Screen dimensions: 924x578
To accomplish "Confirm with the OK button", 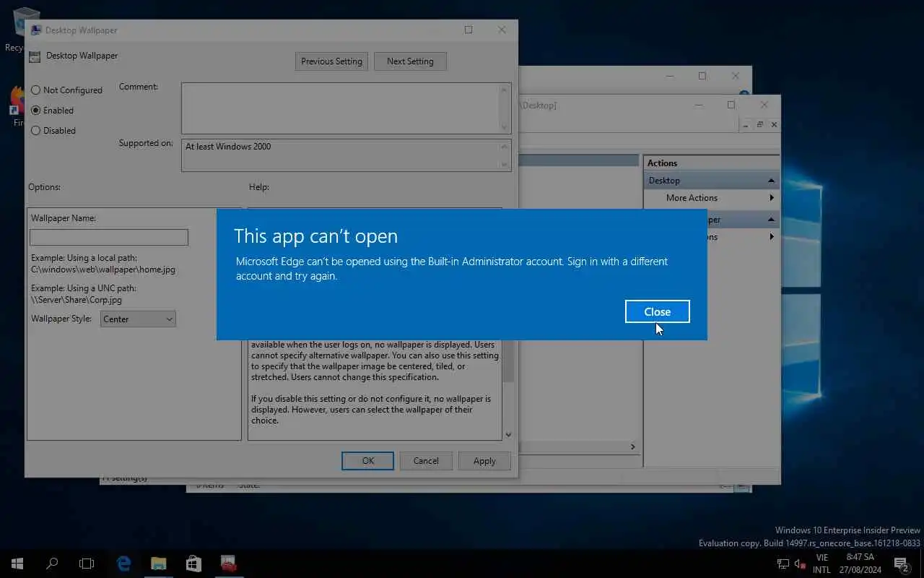I will click(367, 461).
